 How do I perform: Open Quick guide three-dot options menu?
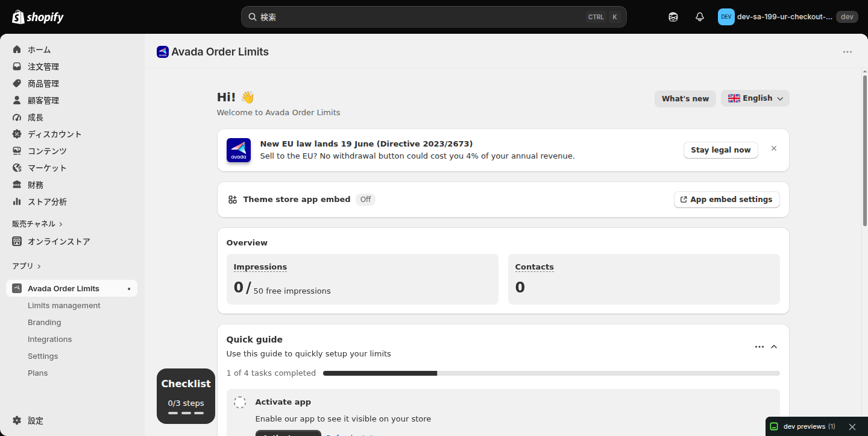coord(759,347)
